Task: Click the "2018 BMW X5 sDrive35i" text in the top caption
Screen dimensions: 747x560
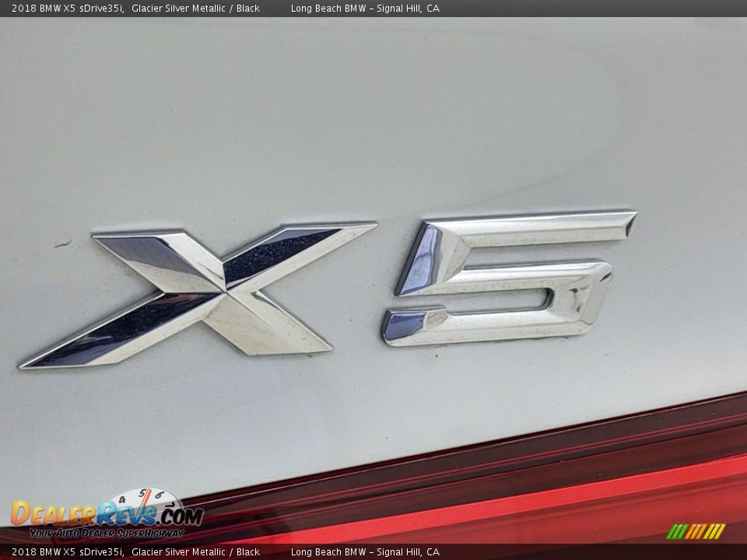Action: click(x=68, y=8)
